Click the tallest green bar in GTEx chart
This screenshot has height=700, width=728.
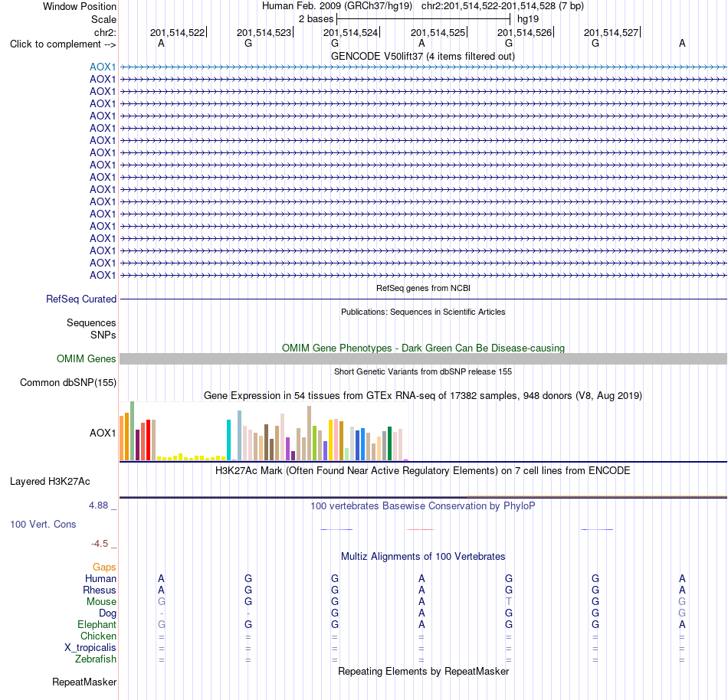(x=133, y=431)
